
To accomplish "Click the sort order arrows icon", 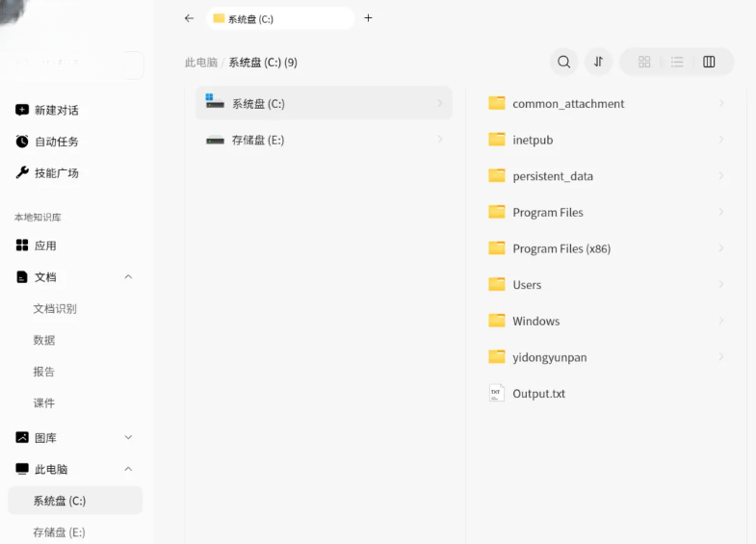I will point(598,62).
